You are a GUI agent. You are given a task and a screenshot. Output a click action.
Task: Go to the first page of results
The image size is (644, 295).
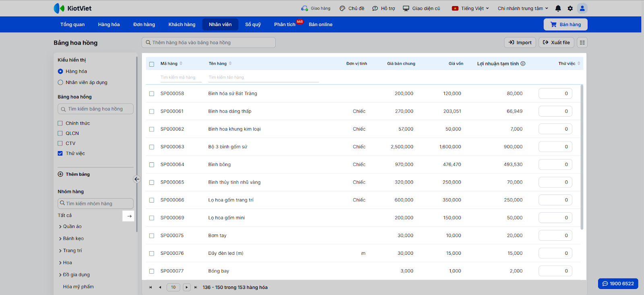click(151, 287)
